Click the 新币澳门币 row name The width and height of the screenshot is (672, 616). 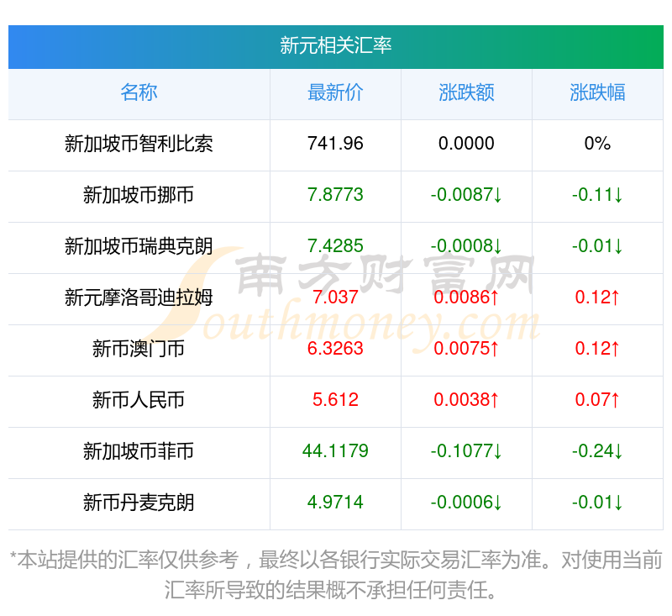[139, 349]
